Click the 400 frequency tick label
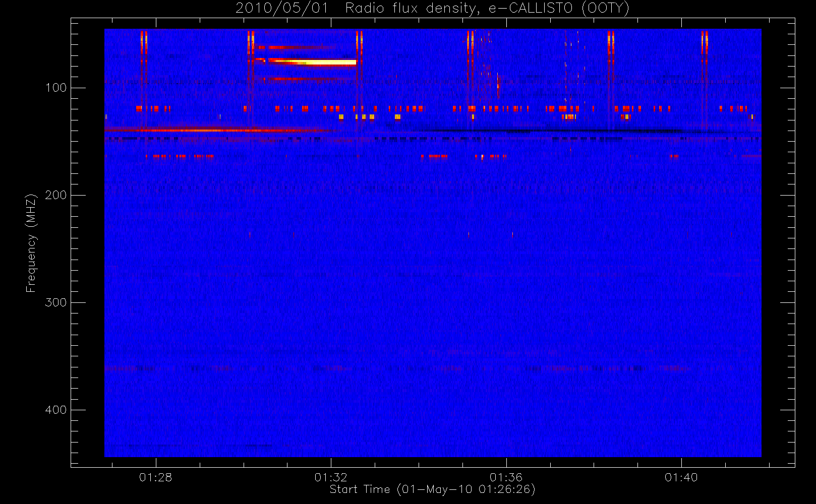The width and height of the screenshot is (816, 504). (55, 410)
